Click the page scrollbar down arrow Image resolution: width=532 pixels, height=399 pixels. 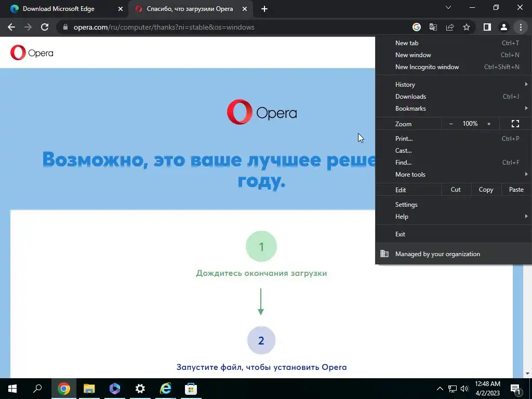[x=527, y=374]
